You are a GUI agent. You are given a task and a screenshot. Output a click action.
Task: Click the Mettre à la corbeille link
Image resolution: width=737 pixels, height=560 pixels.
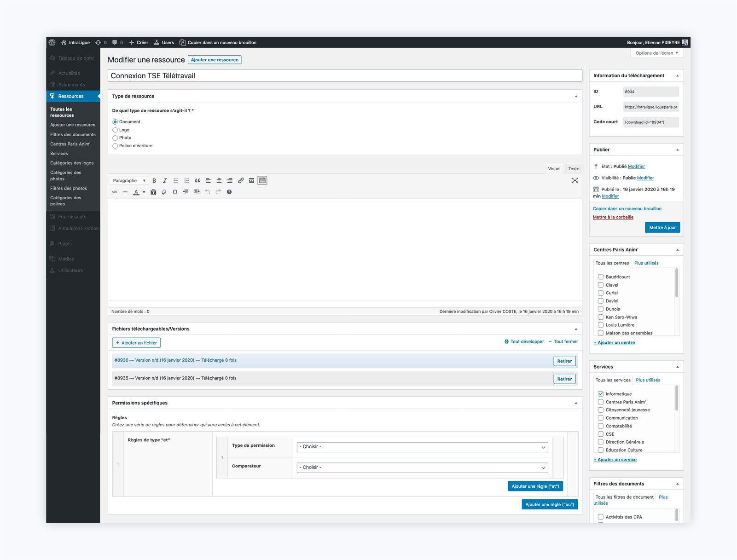[x=613, y=217]
